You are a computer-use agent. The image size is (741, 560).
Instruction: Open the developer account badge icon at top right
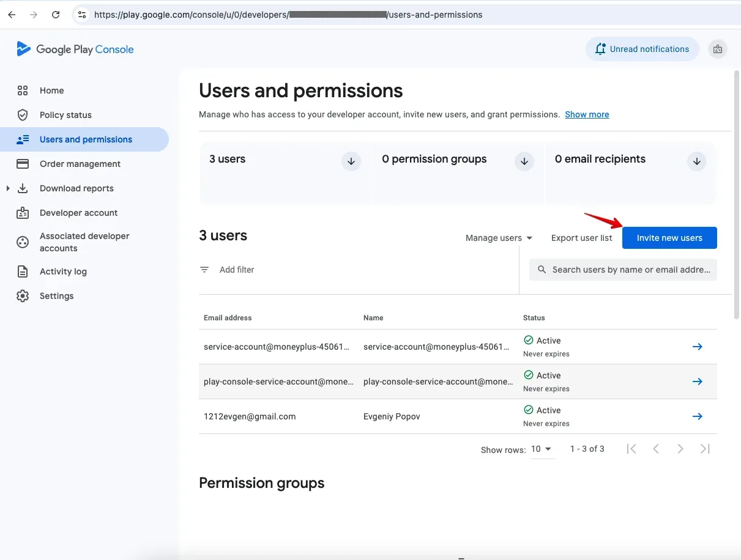point(718,49)
